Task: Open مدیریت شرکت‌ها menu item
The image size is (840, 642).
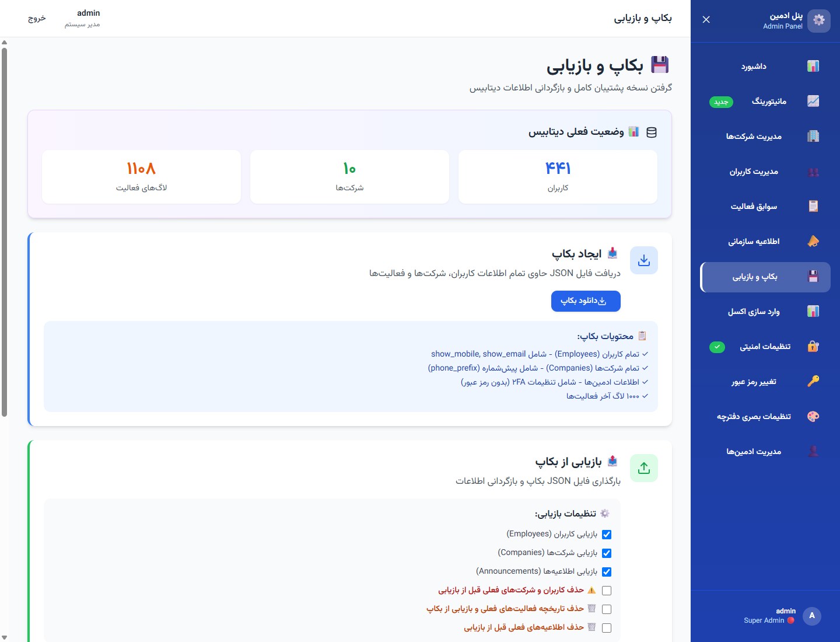Action: tap(765, 137)
